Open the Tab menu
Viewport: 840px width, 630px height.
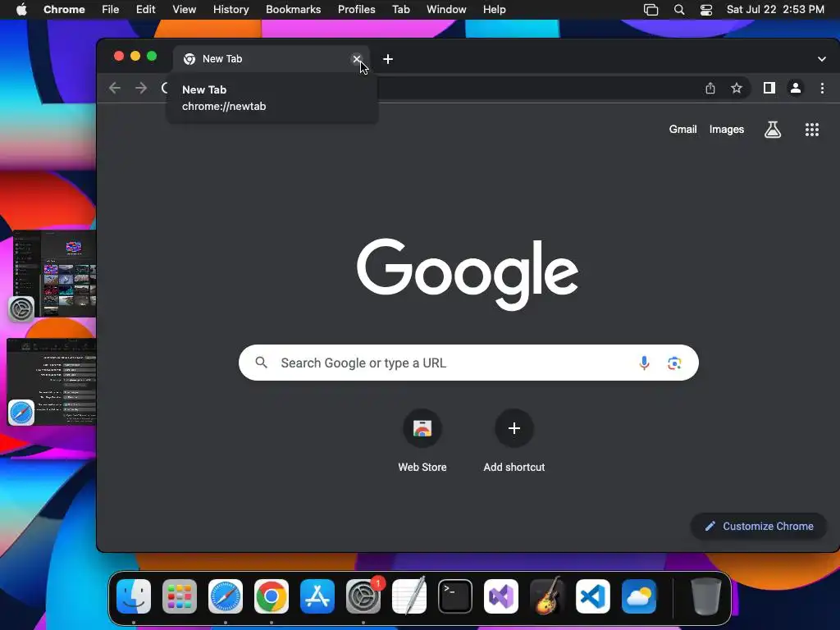coord(401,10)
